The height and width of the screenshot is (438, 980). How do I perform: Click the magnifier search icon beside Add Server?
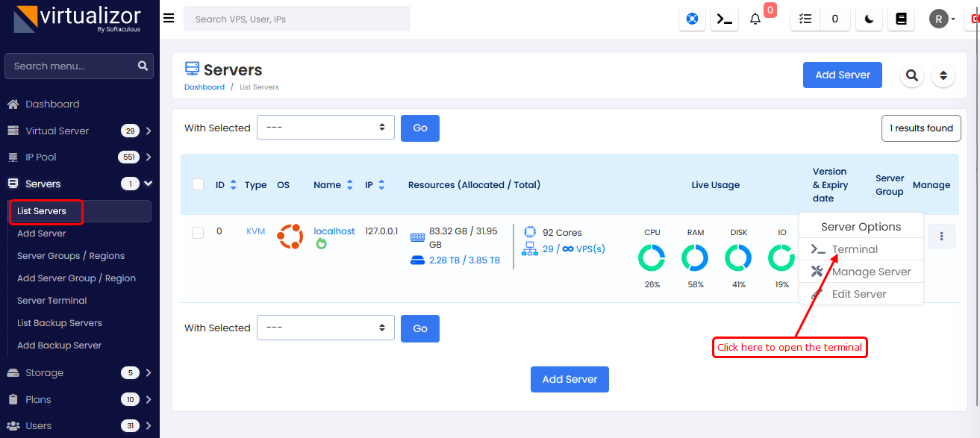point(911,75)
